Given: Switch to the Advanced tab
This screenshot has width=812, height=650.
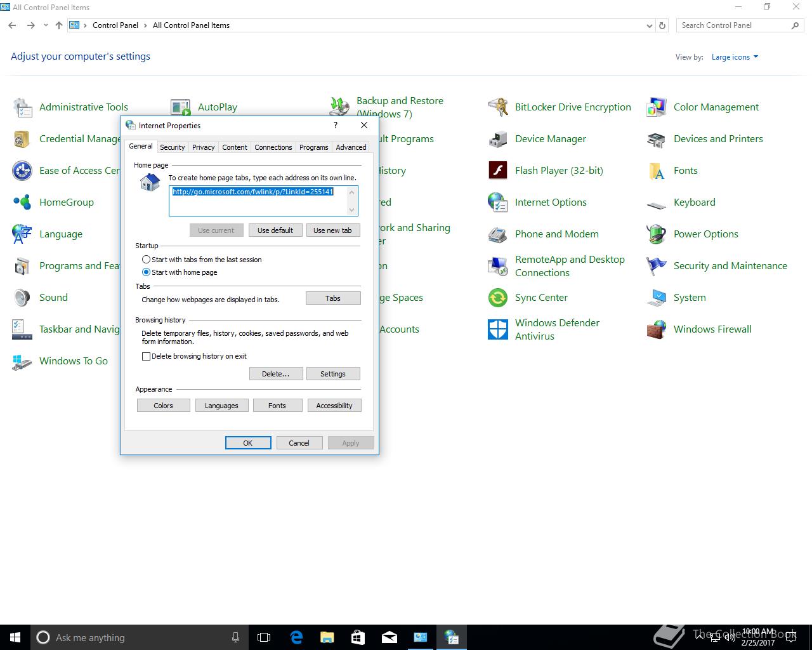Looking at the screenshot, I should (x=351, y=147).
